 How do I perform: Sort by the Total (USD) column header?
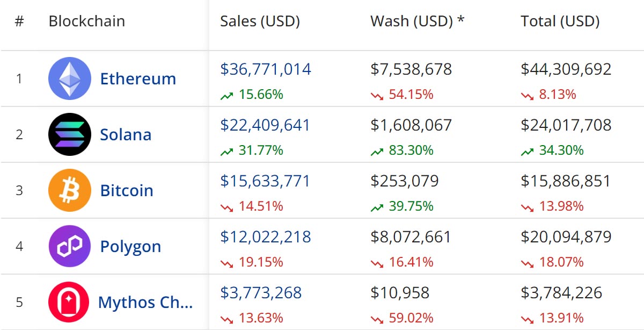coord(560,21)
